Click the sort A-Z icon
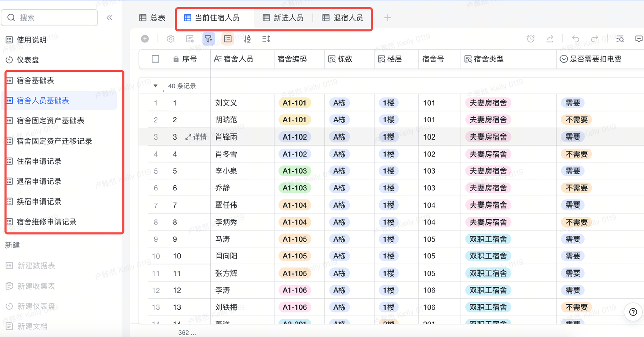 [x=247, y=39]
